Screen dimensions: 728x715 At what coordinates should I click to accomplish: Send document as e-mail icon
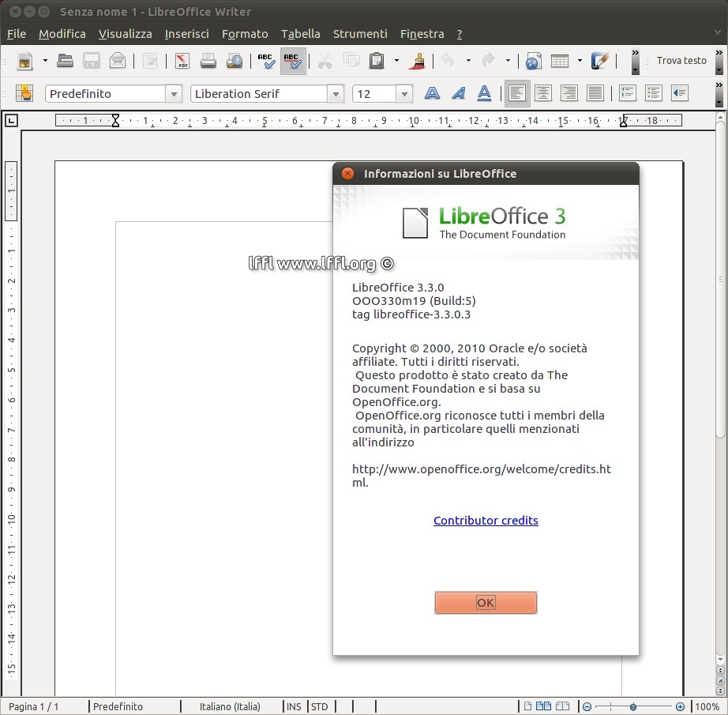[x=118, y=61]
